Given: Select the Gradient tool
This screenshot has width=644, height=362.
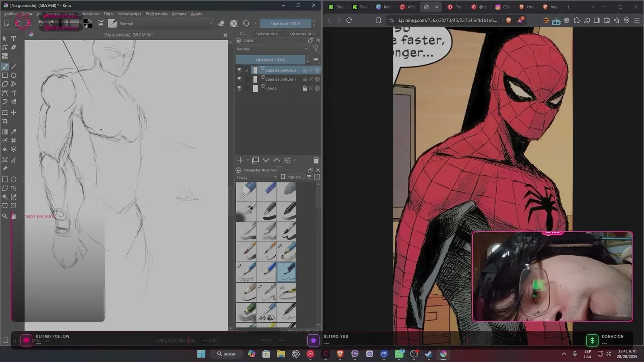Looking at the screenshot, I should coord(5,132).
